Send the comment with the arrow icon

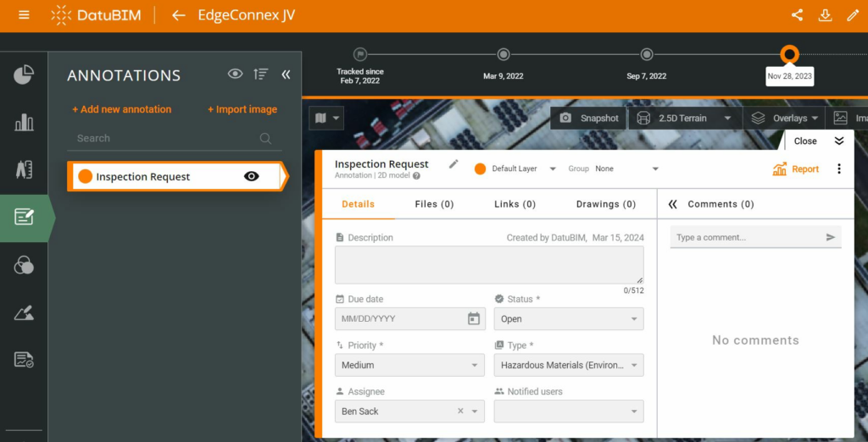(831, 237)
